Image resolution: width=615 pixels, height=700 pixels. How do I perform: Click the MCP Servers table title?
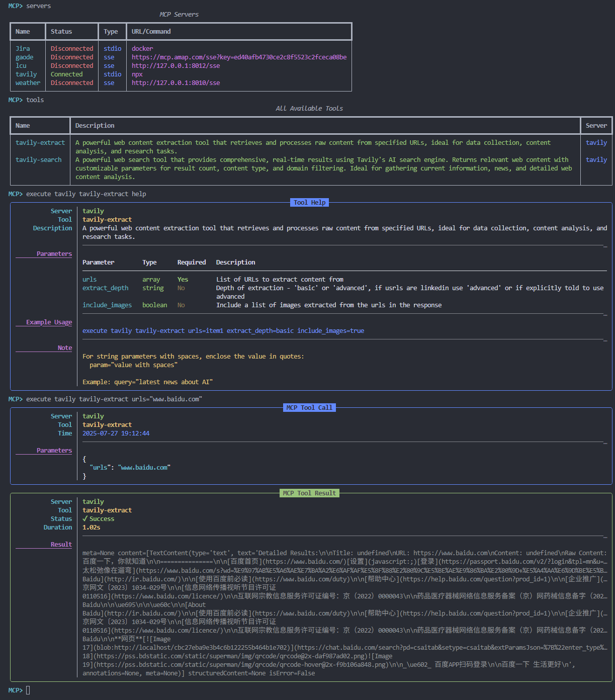tap(179, 15)
